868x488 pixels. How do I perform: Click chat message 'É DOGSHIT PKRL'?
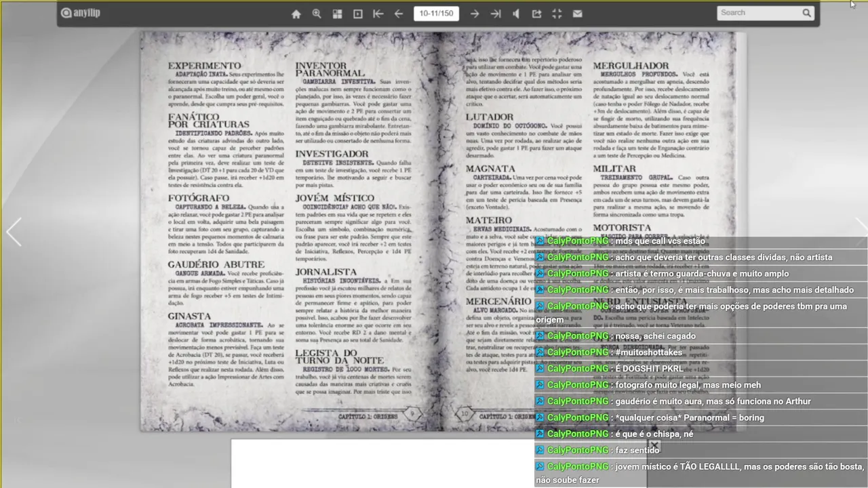pos(650,369)
